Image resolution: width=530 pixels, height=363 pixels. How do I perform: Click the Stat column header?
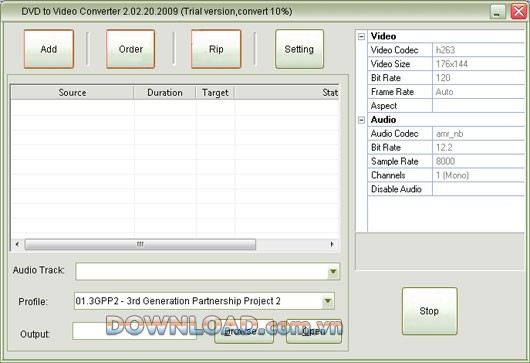(287, 93)
